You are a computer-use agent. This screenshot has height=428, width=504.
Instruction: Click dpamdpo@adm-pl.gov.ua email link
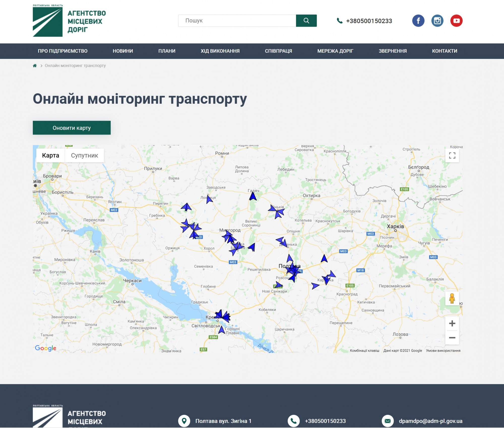click(x=431, y=421)
